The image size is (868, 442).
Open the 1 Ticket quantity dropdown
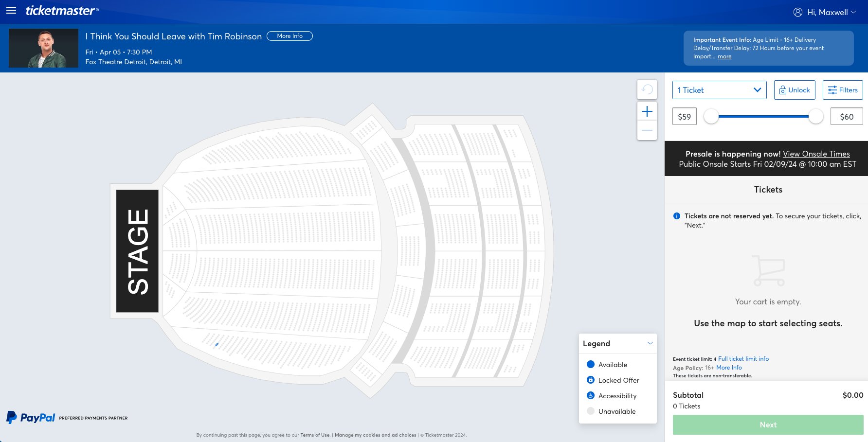pos(719,90)
